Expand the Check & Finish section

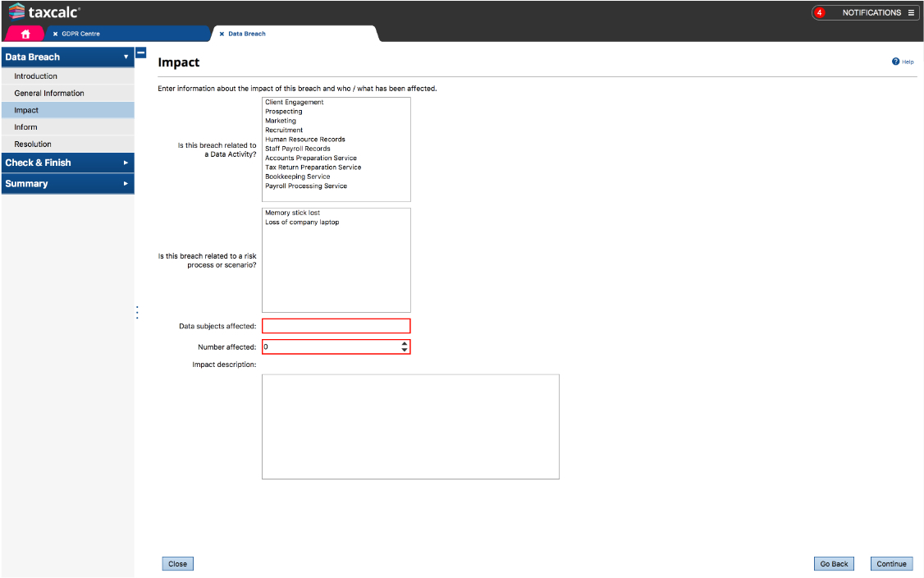tap(126, 163)
